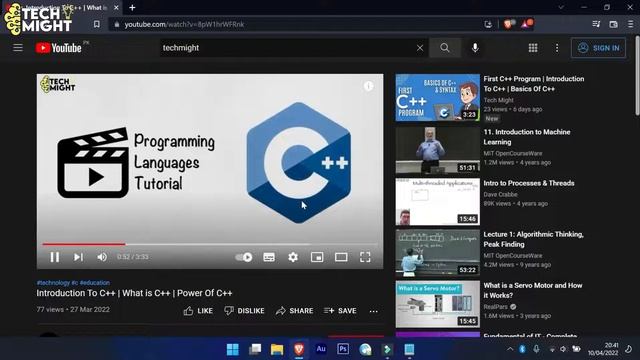Open the taskbar clock and date
Image resolution: width=640 pixels, height=360 pixels.
point(603,349)
